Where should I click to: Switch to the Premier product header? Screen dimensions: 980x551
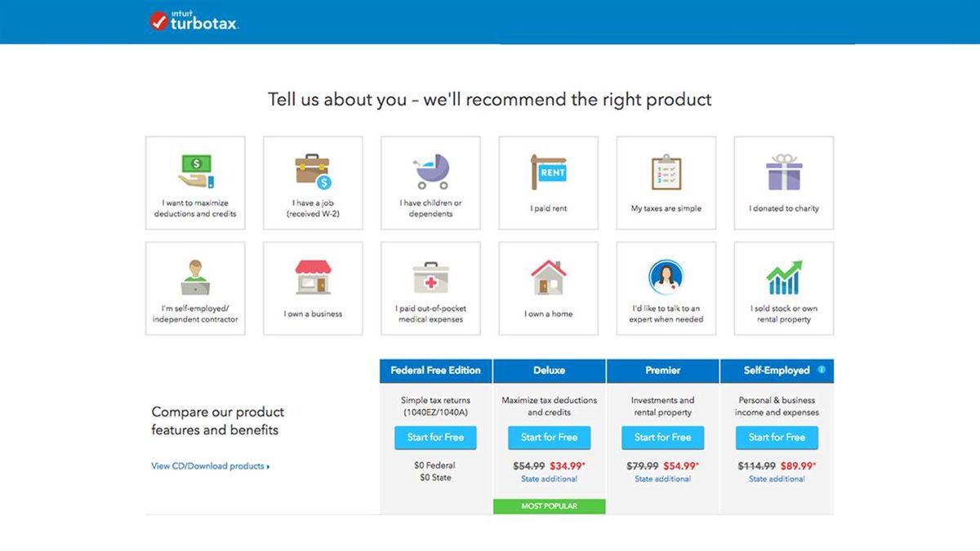(x=662, y=371)
